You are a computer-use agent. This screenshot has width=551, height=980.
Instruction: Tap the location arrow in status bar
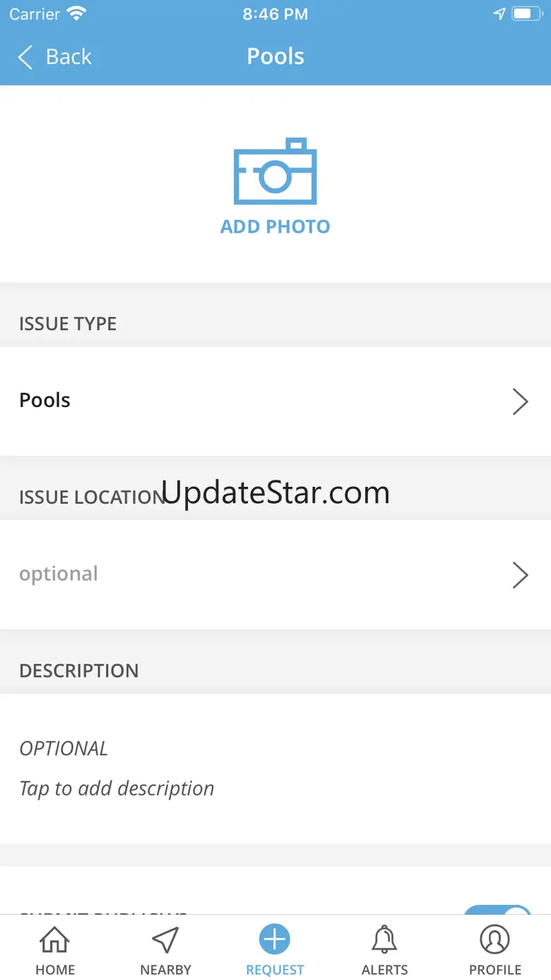click(x=499, y=14)
